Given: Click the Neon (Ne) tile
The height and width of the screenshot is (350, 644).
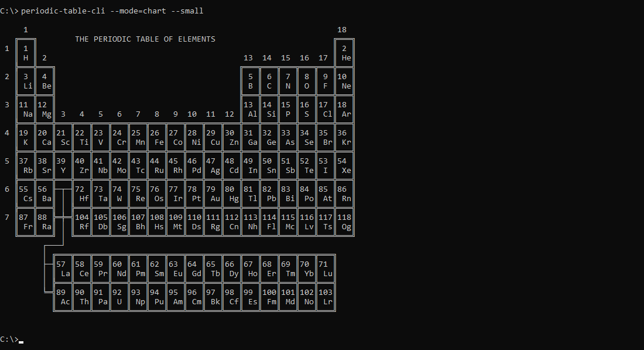Looking at the screenshot, I should [345, 81].
